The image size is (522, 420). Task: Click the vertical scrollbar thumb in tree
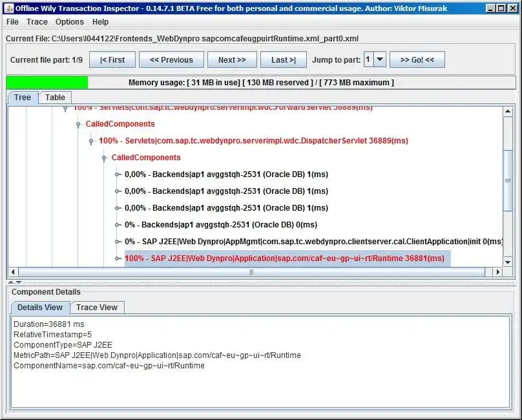(508, 180)
